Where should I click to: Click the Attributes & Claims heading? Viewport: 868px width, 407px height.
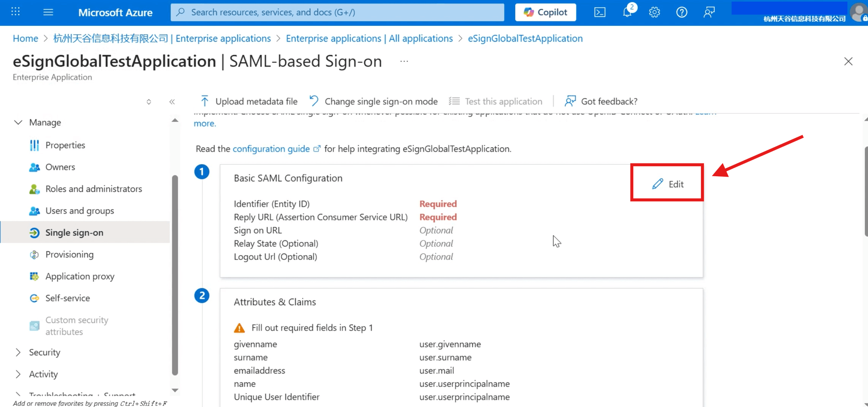(275, 302)
